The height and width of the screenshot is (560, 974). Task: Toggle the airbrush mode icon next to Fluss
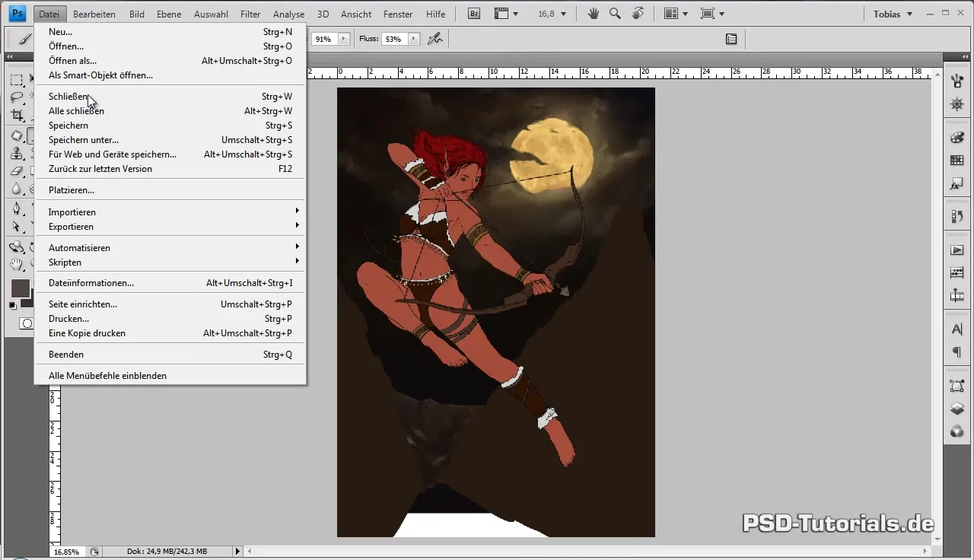click(x=434, y=39)
